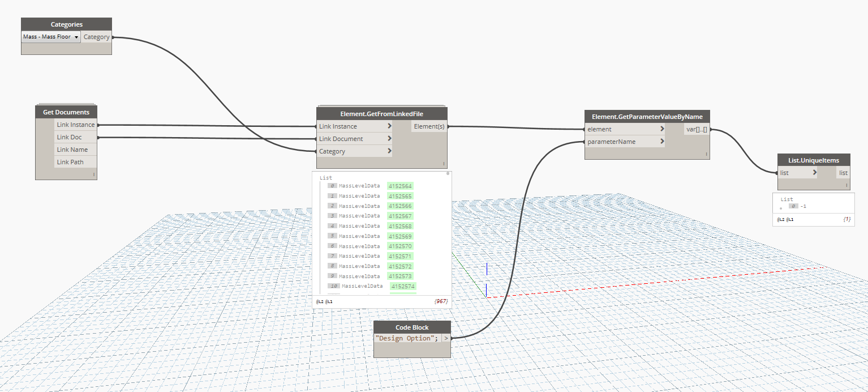
Task: Expand Category input list-level chevron
Action: [x=389, y=151]
